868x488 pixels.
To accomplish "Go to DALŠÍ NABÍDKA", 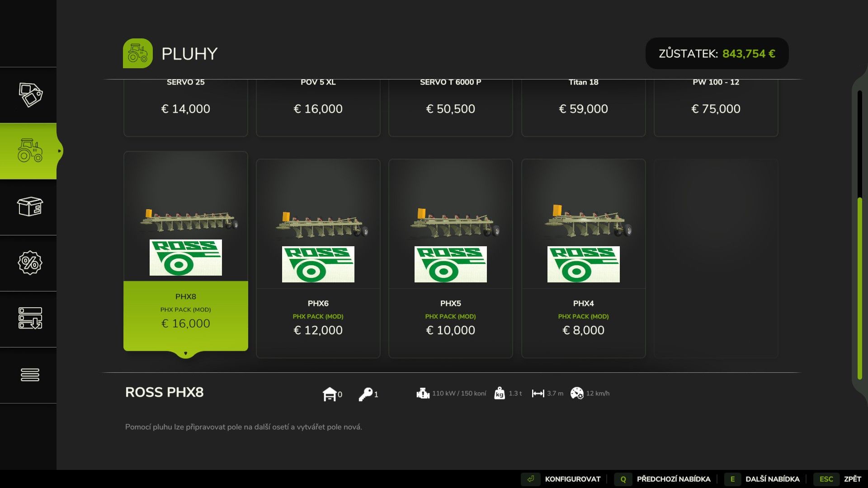I will tap(762, 479).
